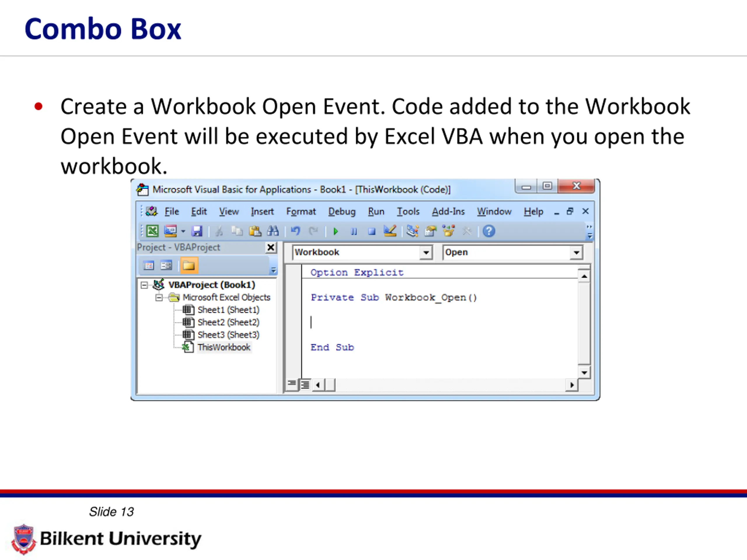
Task: Open the Help menu
Action: tap(533, 212)
